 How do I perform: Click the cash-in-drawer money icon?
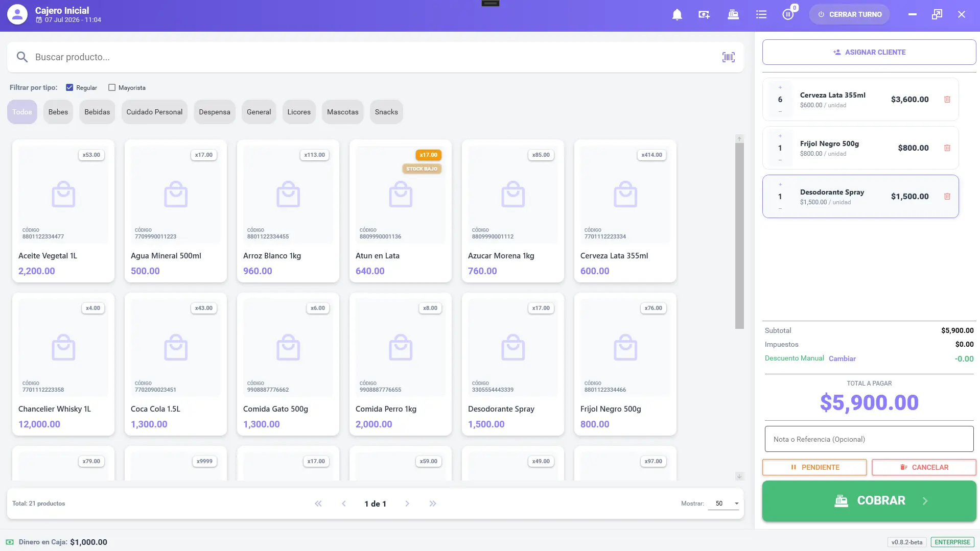tap(10, 542)
